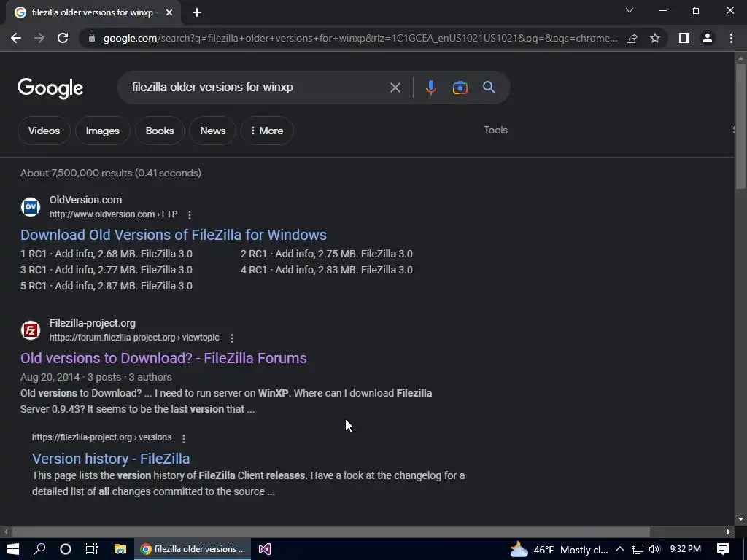Open Visual Studio from the taskbar
Image resolution: width=747 pixels, height=560 pixels.
pyautogui.click(x=265, y=549)
